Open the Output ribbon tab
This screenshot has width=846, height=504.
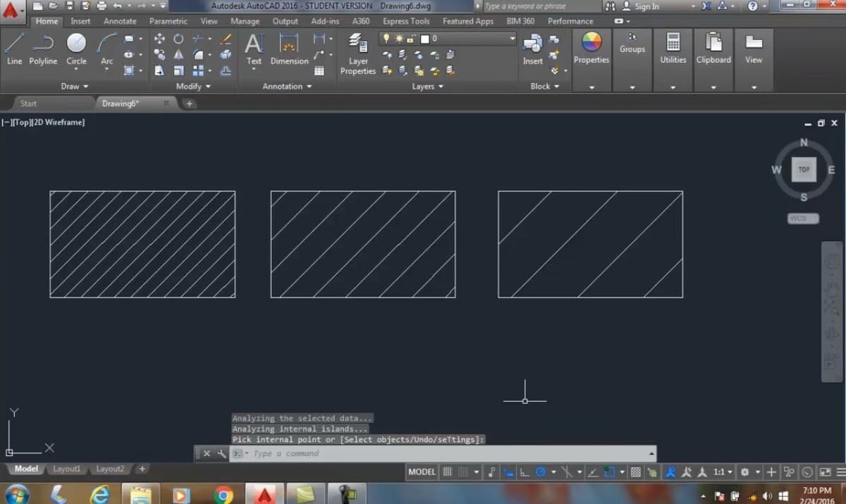pos(285,21)
